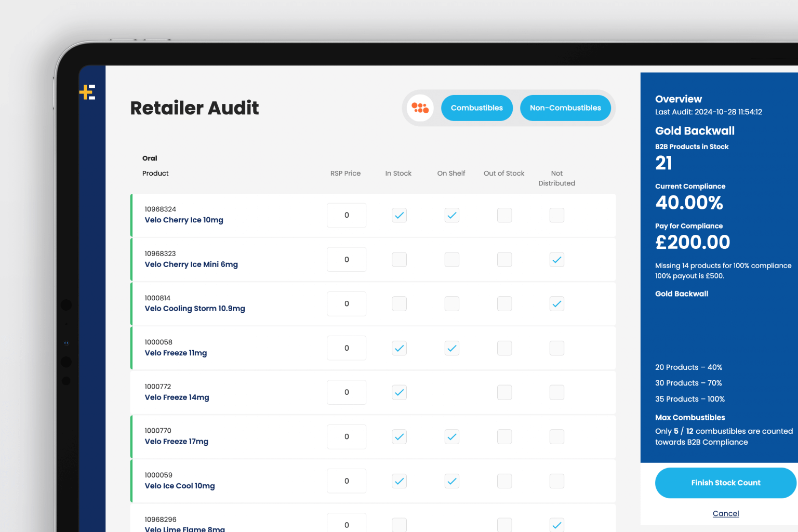The image size is (798, 532).
Task: Uncheck In Stock for Velo Freeze 14mg
Action: point(399,392)
